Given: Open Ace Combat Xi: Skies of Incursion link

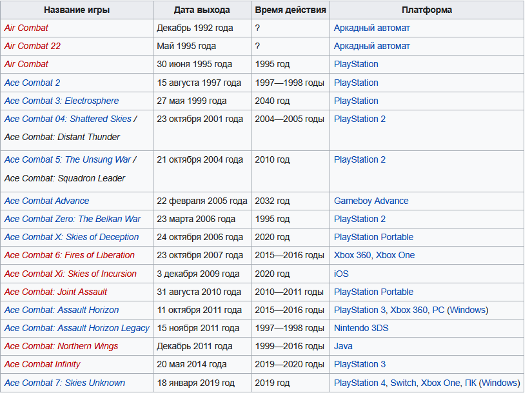Looking at the screenshot, I should click(x=70, y=274).
